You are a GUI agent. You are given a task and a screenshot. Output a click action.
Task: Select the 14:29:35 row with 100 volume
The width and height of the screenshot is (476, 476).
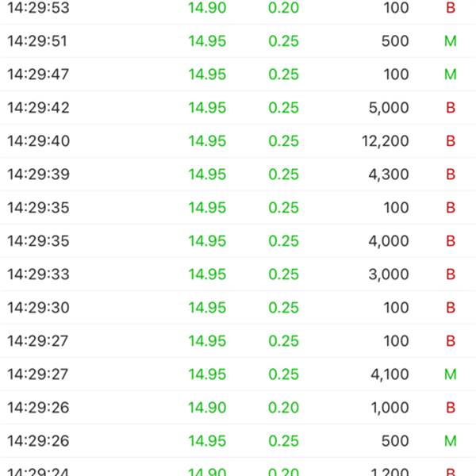[238, 207]
